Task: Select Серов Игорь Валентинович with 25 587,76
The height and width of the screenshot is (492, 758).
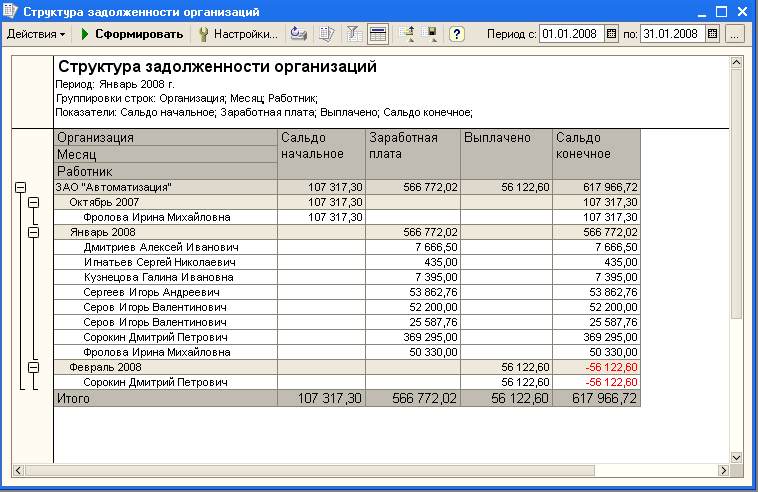Action: 155,322
